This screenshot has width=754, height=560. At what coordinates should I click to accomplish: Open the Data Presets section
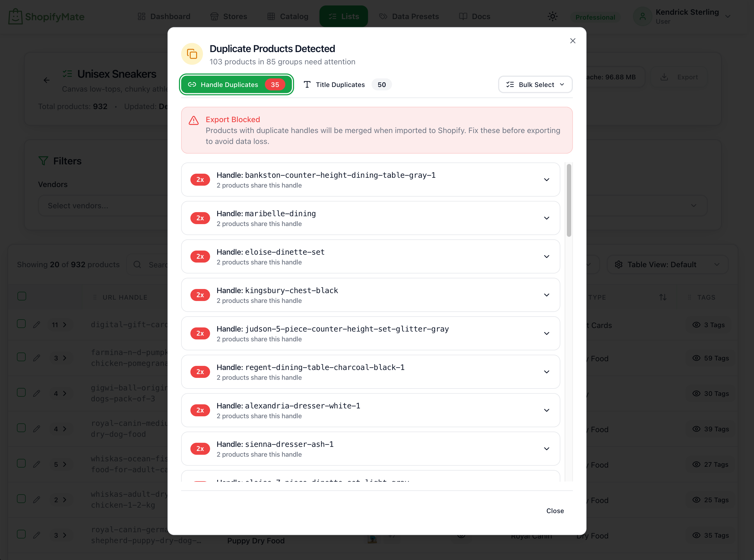409,16
